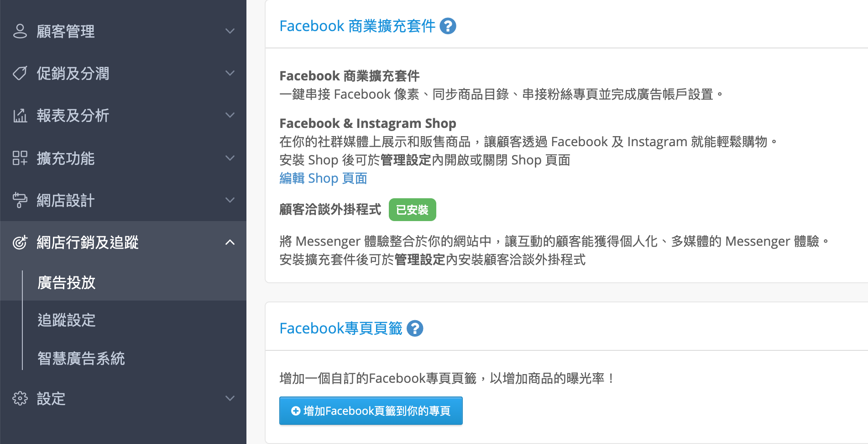The image size is (868, 444).
Task: Click the promotions tag icon
Action: tap(20, 73)
